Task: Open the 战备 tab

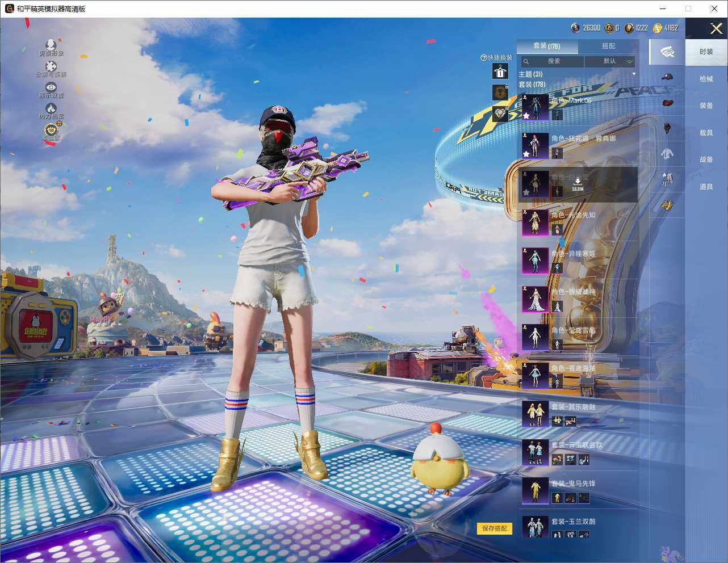Action: 706,159
